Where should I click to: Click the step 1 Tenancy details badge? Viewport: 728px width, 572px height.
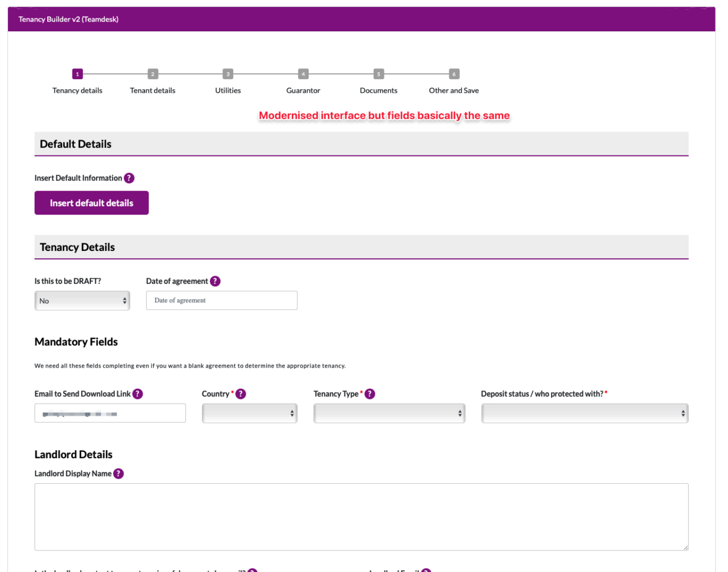(77, 73)
